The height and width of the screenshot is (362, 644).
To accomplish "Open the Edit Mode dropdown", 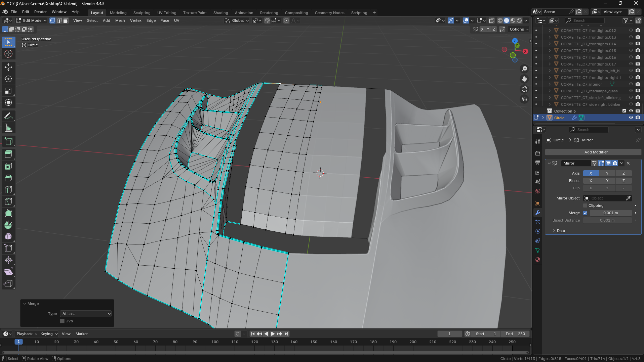I will click(32, 20).
